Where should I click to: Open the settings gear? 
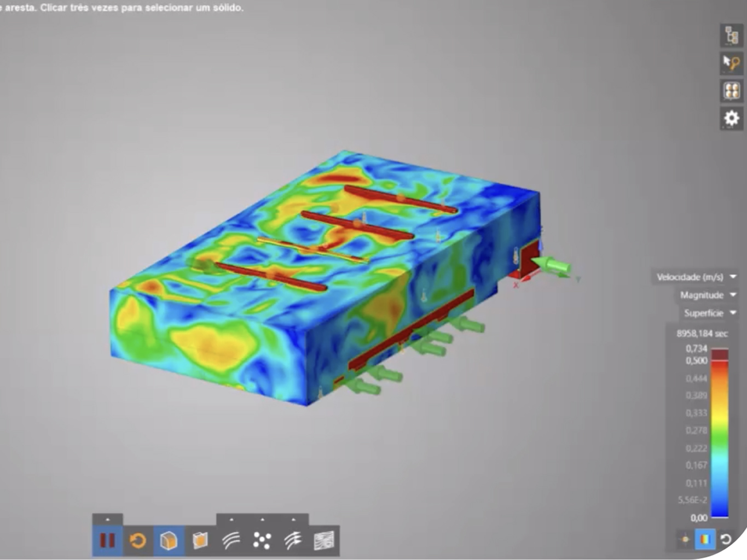point(731,118)
